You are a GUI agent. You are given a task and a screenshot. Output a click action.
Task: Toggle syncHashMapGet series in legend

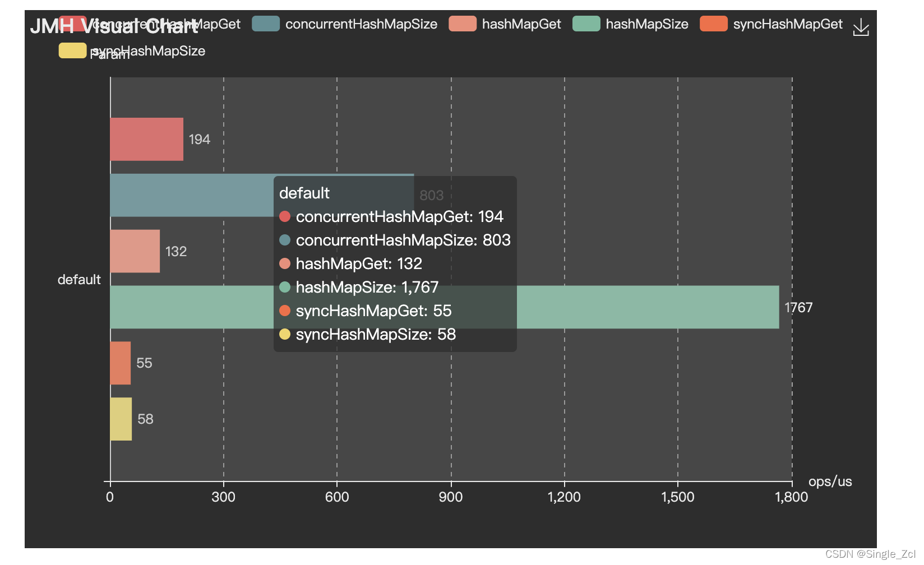tap(771, 24)
